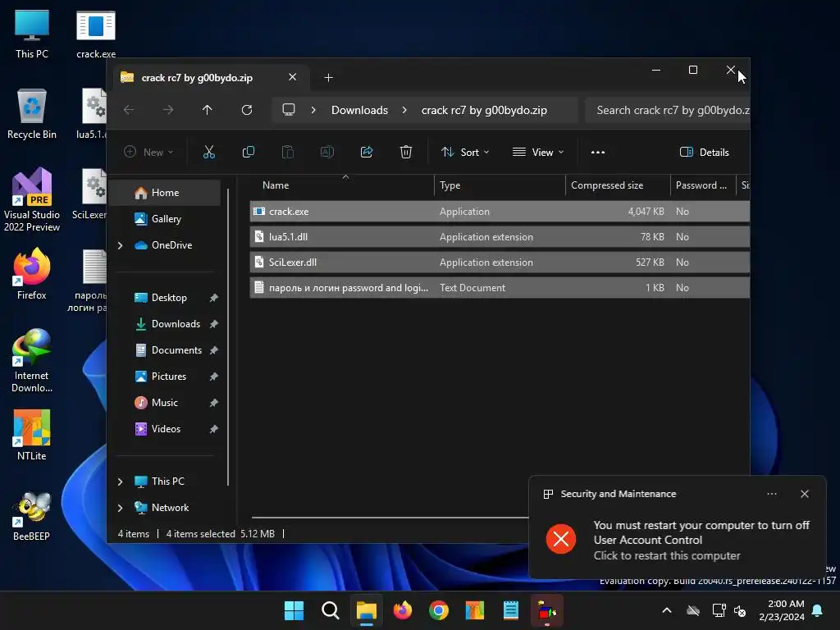
Task: Dismiss the Security and Maintenance notification
Action: point(805,494)
